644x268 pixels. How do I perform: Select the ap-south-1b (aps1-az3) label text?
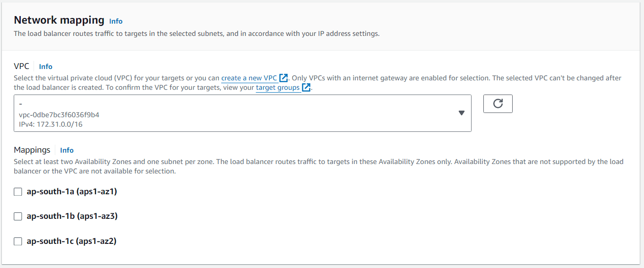point(72,216)
